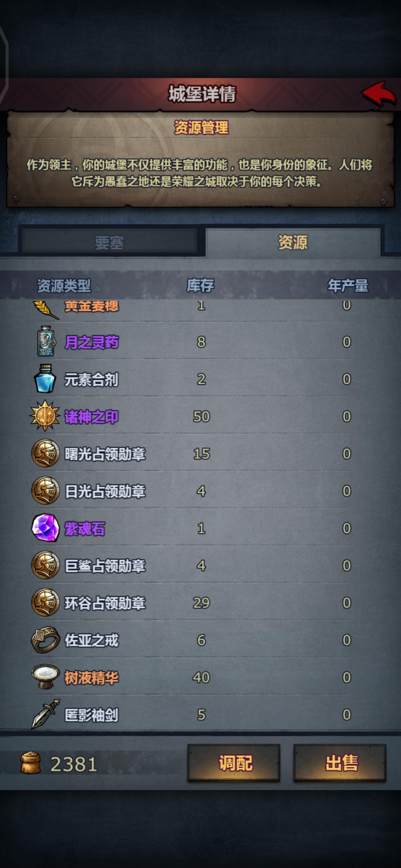Sort the list by 年产量 header
Image resolution: width=401 pixels, height=868 pixels.
point(348,285)
